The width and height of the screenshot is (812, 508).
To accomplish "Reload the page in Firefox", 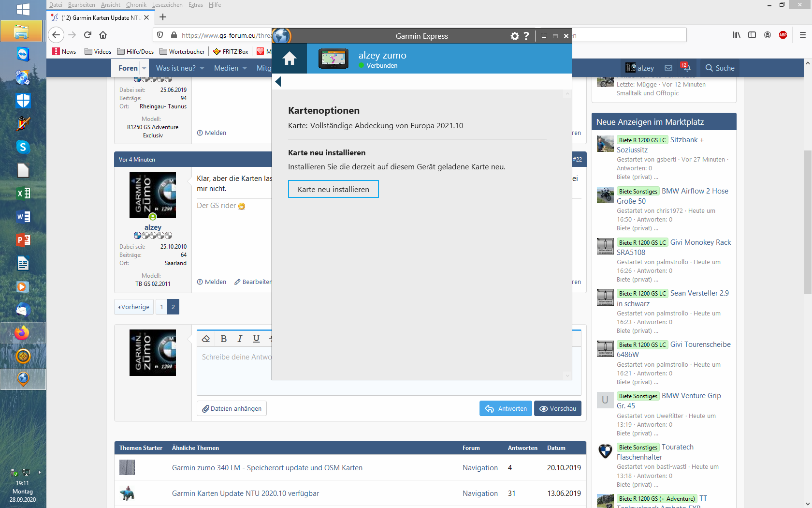I will point(87,35).
